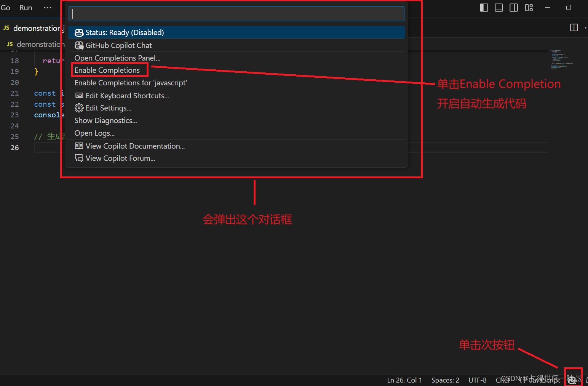
Task: Expand the hidden menu bar items ellipsis
Action: click(47, 8)
